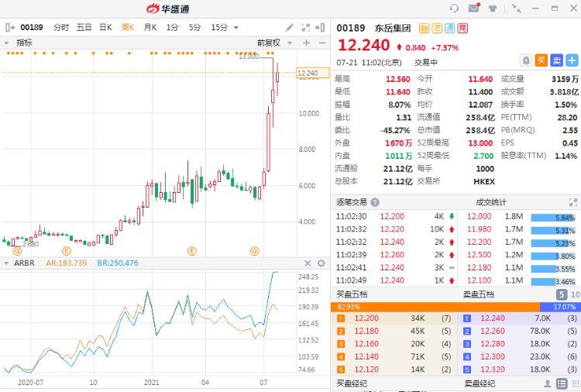Screen dimensions: 581x392
Task: Click the 沽 short-selling tag icon
Action: click(437, 28)
